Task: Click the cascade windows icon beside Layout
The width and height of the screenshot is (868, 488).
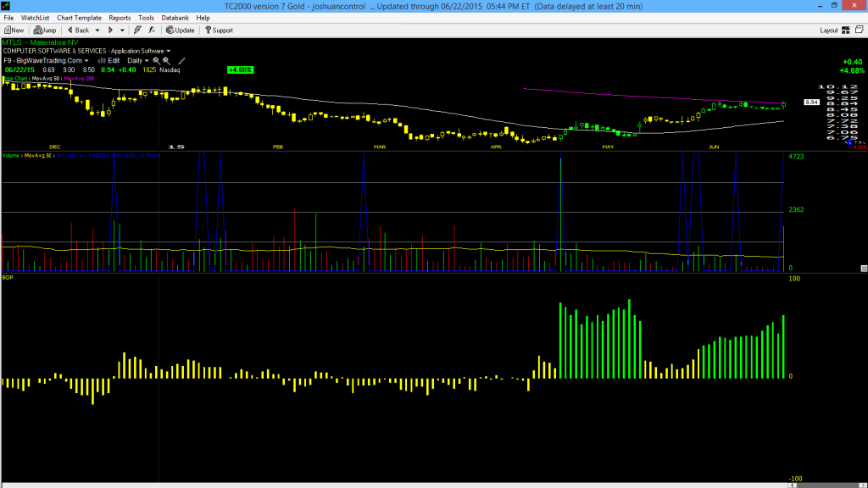Action: coord(860,30)
